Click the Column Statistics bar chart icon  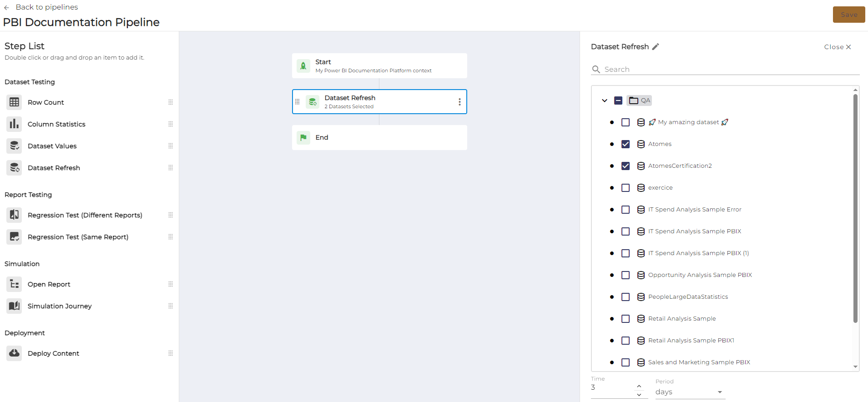point(14,124)
